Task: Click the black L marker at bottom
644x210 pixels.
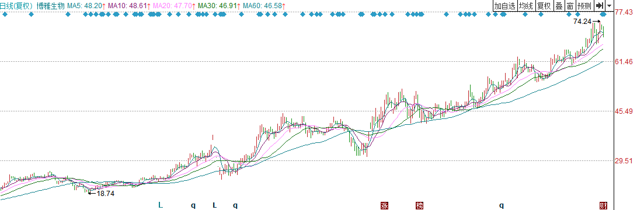Action: [x=214, y=205]
